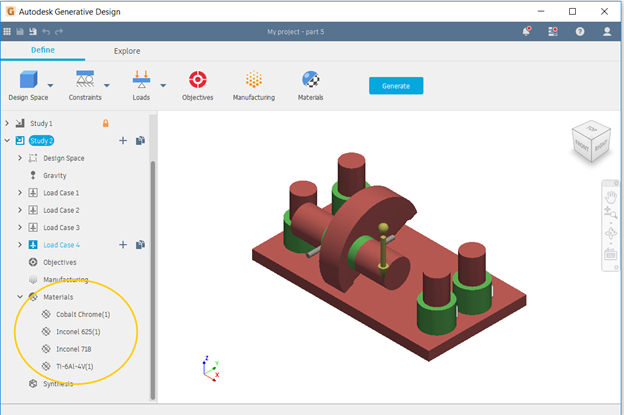624x415 pixels.
Task: Click plus icon beside Load Case 4
Action: [x=123, y=245]
